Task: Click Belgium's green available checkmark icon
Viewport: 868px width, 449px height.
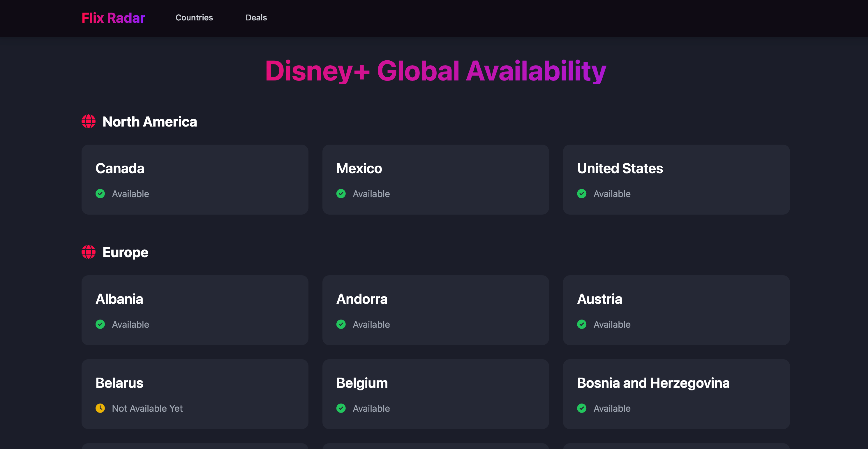Action: point(341,408)
